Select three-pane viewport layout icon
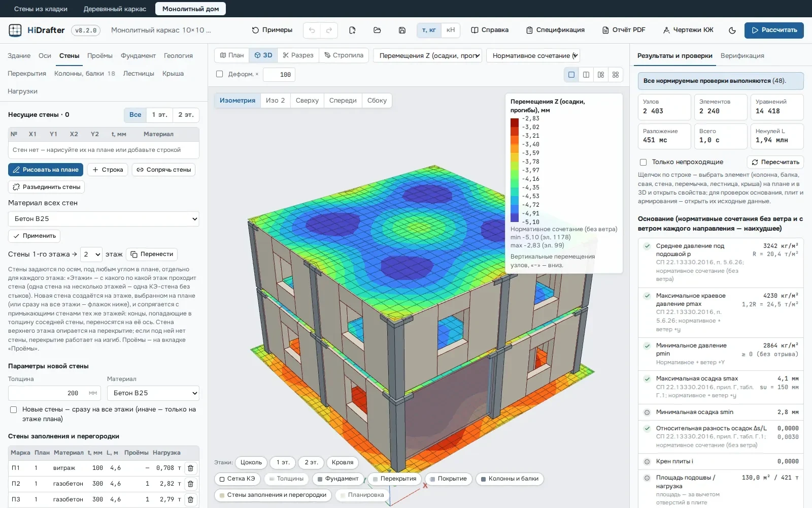This screenshot has width=812, height=508. click(601, 75)
